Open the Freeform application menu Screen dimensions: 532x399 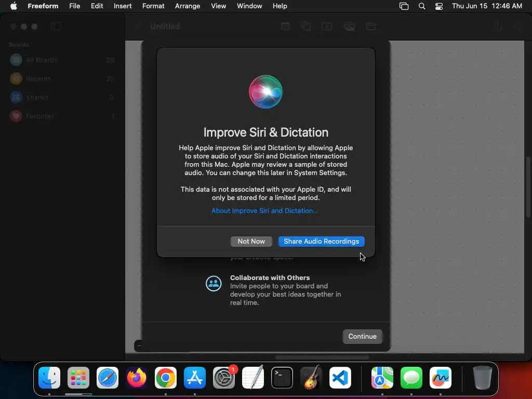43,6
